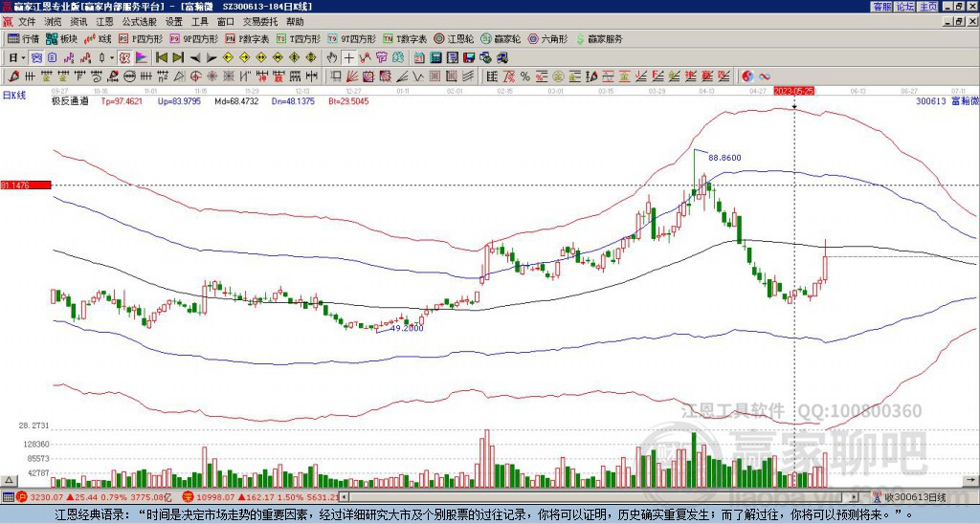
Task: Open the T四方形 tool
Action: (x=299, y=38)
